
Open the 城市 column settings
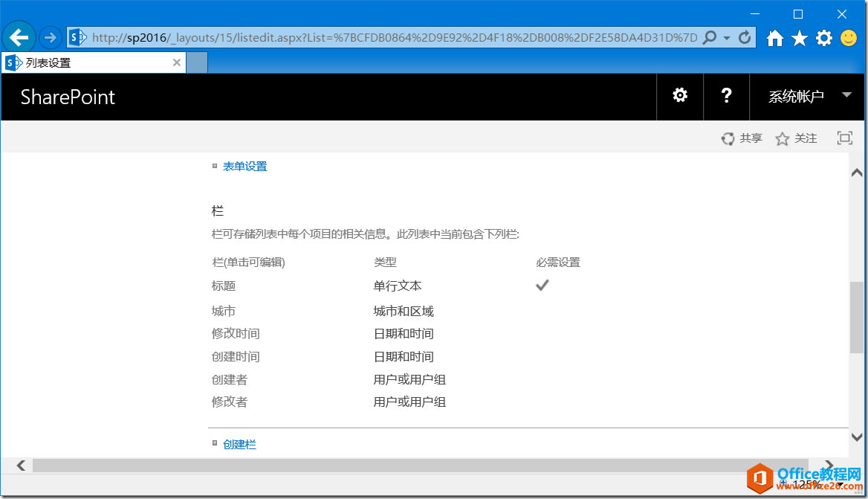[x=223, y=311]
